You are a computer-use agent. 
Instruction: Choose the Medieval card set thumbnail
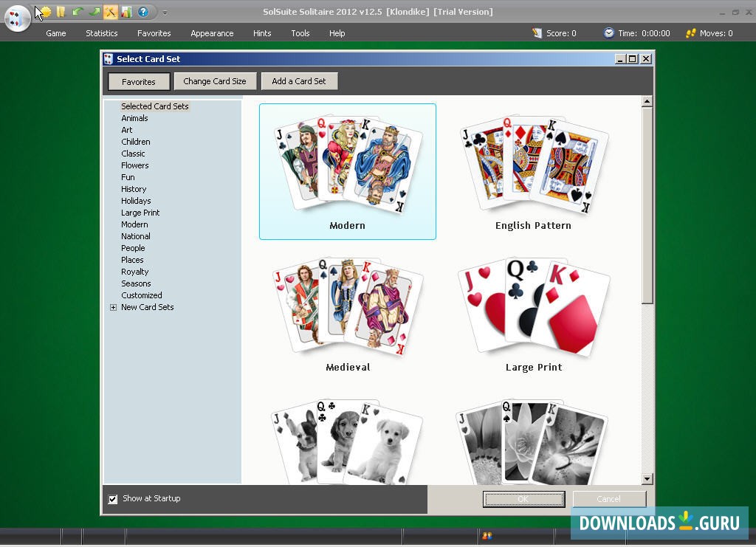348,314
